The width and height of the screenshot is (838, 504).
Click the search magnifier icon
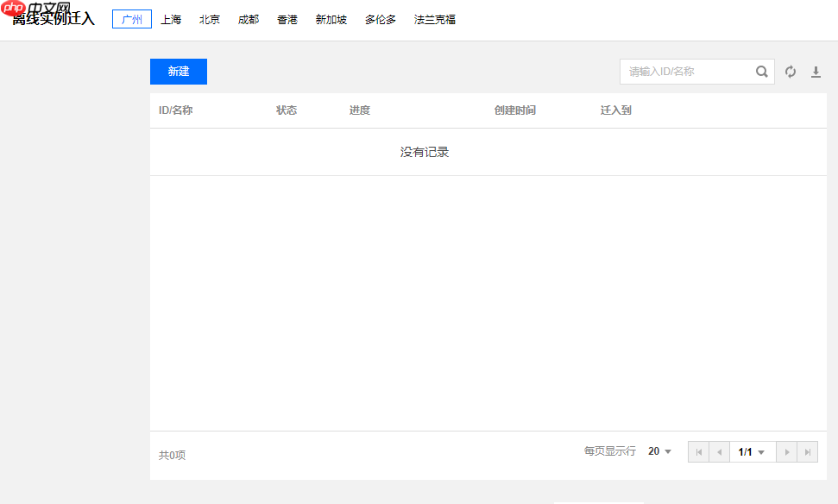(761, 72)
